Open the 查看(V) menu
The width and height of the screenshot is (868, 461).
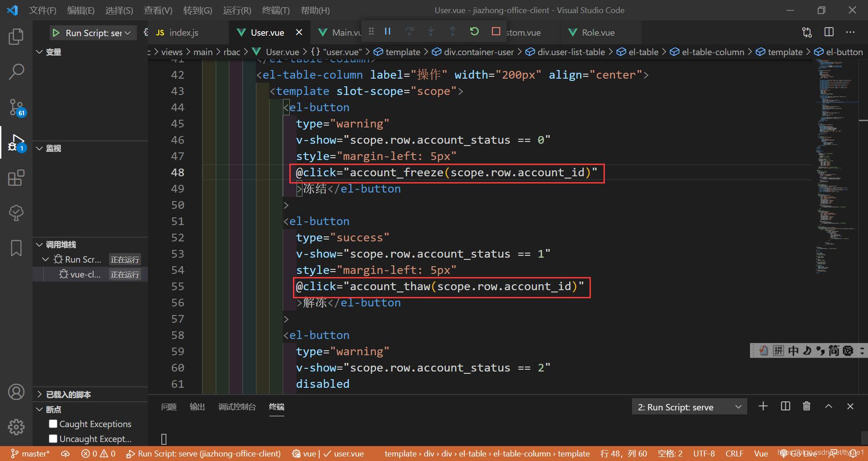(158, 10)
